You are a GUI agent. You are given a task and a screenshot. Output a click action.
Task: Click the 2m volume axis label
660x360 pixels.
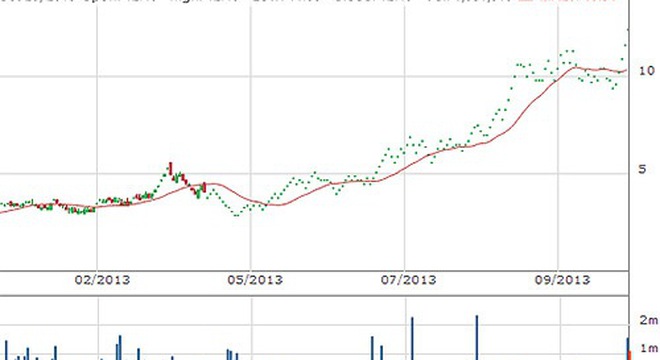(x=649, y=320)
